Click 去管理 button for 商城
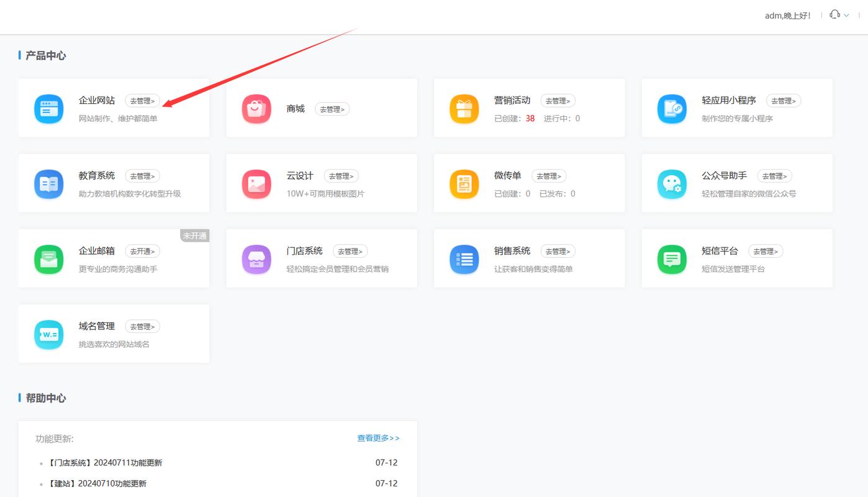 point(332,109)
